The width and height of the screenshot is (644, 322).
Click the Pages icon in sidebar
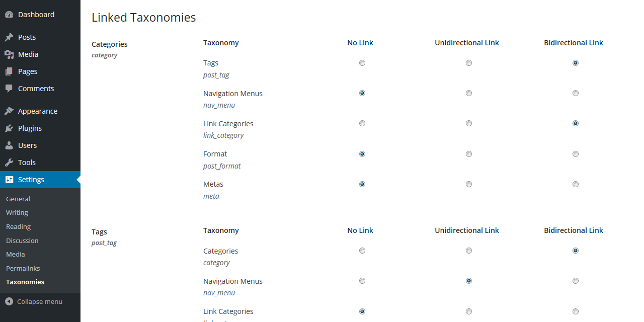[x=9, y=71]
